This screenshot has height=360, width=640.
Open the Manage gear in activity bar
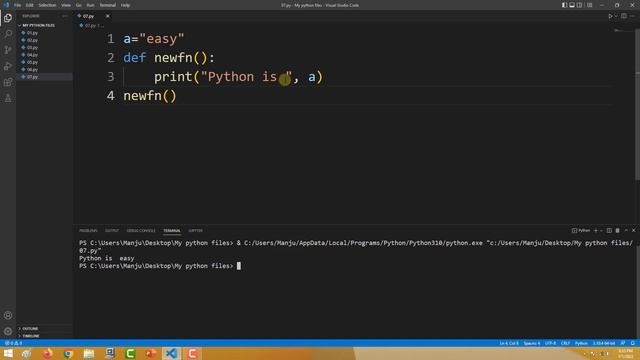[8, 331]
